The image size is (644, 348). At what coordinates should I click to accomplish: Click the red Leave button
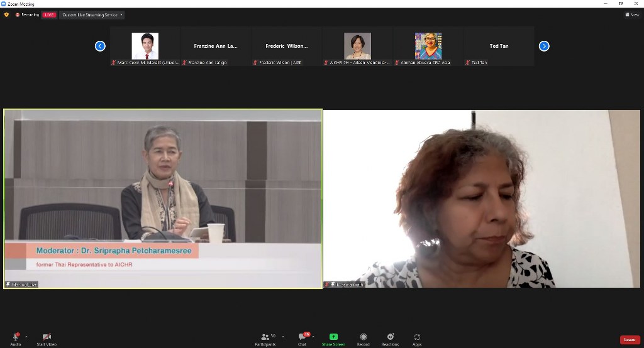630,340
